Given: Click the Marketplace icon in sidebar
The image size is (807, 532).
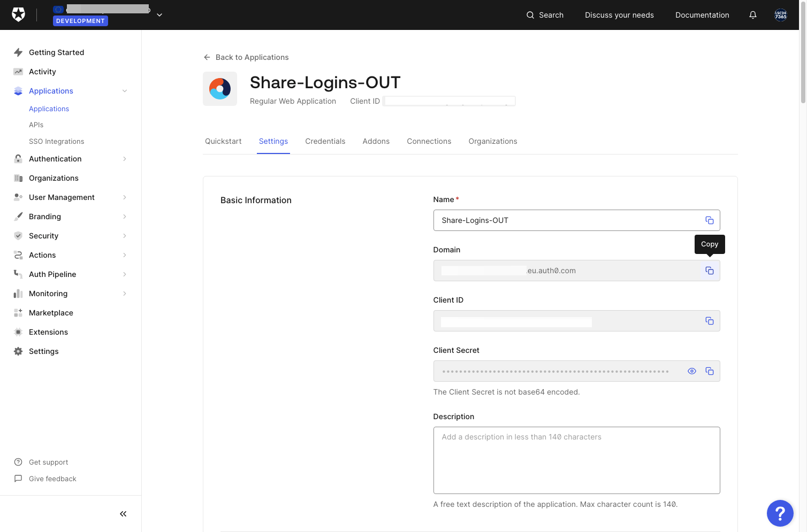Looking at the screenshot, I should pos(18,313).
